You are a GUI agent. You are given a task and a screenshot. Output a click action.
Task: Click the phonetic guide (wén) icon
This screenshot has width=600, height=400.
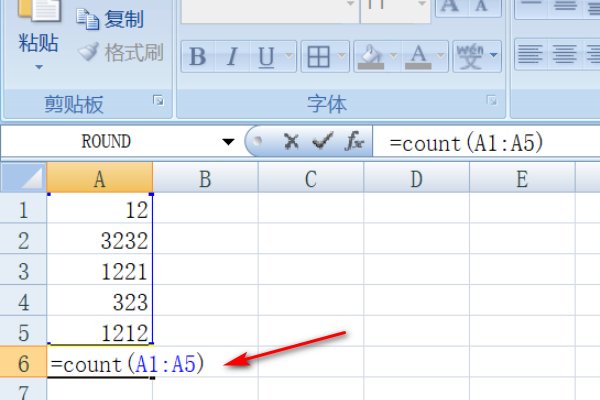tap(470, 57)
